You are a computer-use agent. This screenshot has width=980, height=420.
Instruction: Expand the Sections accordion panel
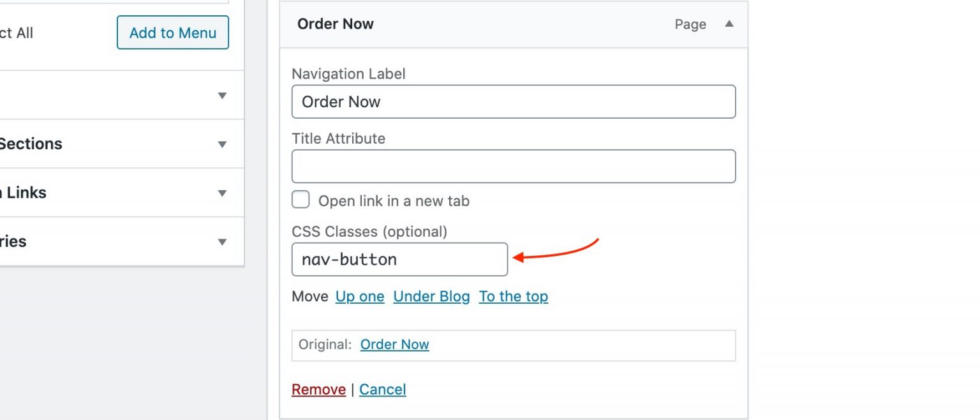click(x=221, y=144)
